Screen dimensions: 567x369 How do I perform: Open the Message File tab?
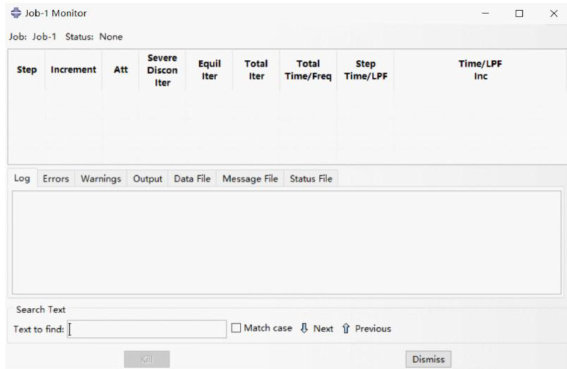pos(250,178)
